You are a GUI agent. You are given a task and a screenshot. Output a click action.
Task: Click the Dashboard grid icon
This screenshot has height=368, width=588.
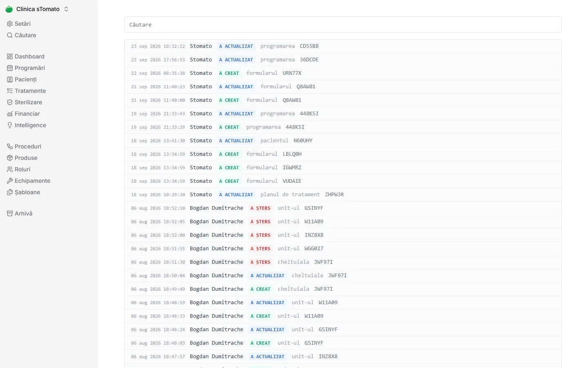tap(10, 56)
